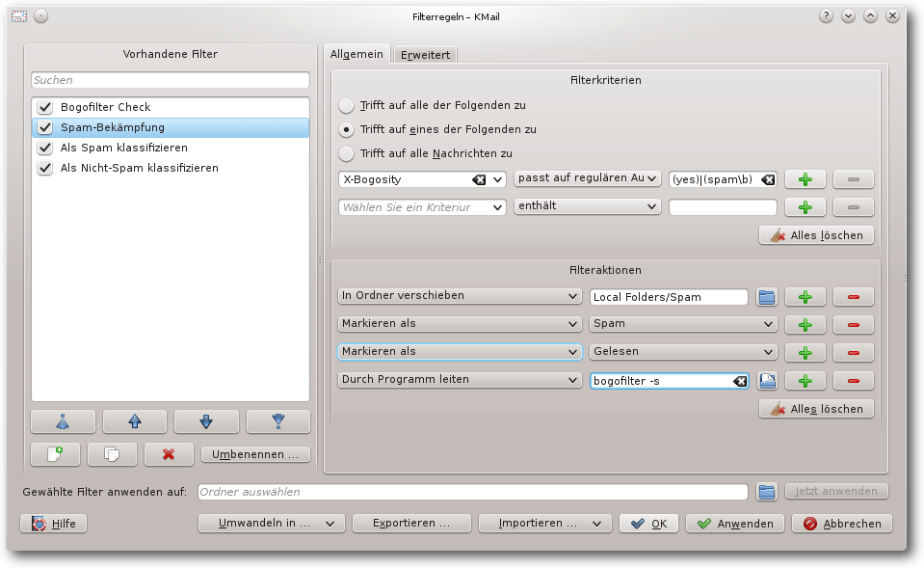Open the Markieren als dropdown beside Spam

point(460,324)
